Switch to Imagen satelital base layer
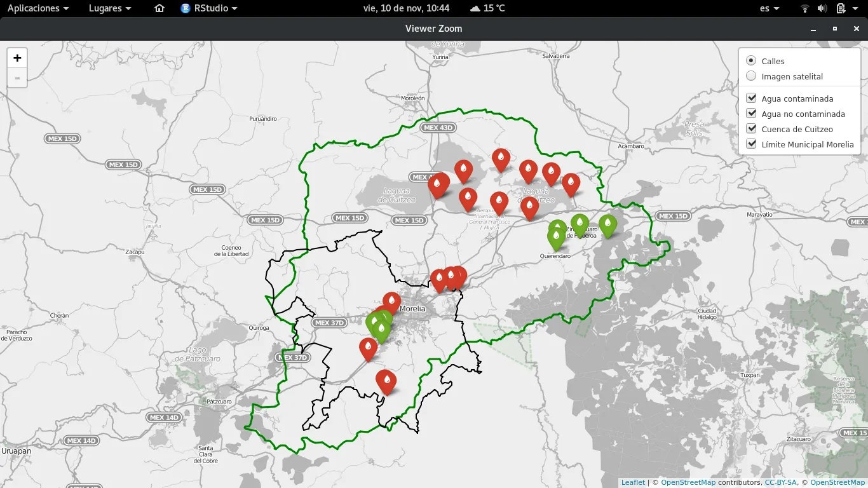Screen dimensions: 868x488 (751, 76)
